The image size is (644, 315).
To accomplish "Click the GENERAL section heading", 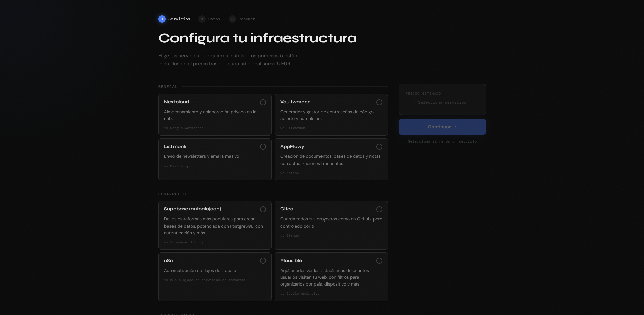I will click(168, 87).
